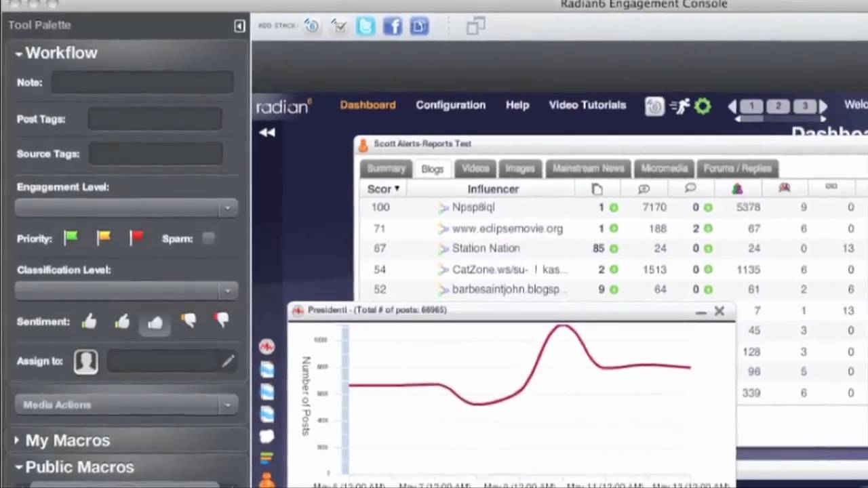
Task: Select somewhat positive sentiment thumbs up
Action: point(122,321)
